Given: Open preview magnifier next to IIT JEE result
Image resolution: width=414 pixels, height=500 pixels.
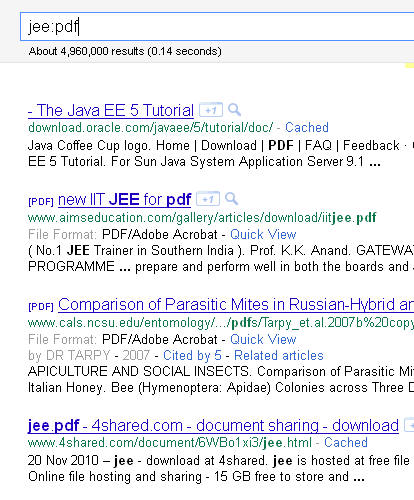Looking at the screenshot, I should pyautogui.click(x=231, y=199).
